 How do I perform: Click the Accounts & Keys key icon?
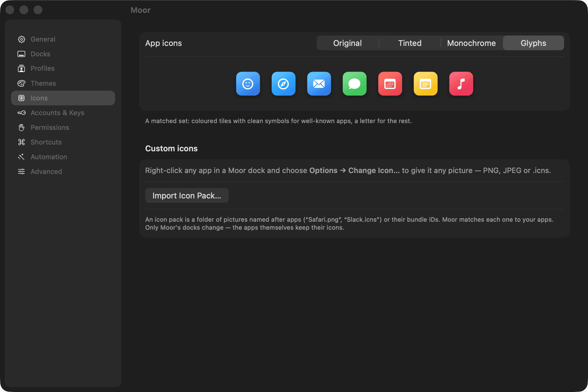pos(21,113)
